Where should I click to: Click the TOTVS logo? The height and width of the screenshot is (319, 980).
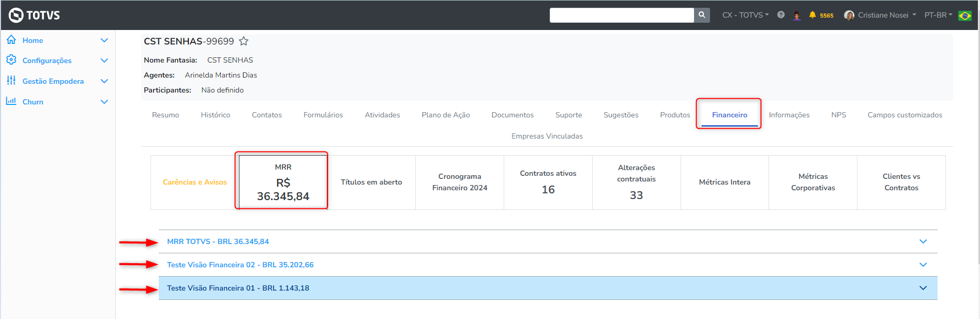[x=35, y=15]
